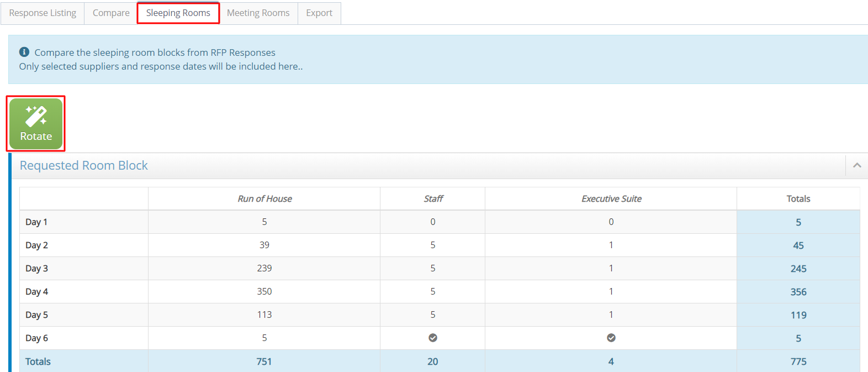Image resolution: width=868 pixels, height=372 pixels.
Task: Open the Response Listing tab
Action: (x=43, y=13)
